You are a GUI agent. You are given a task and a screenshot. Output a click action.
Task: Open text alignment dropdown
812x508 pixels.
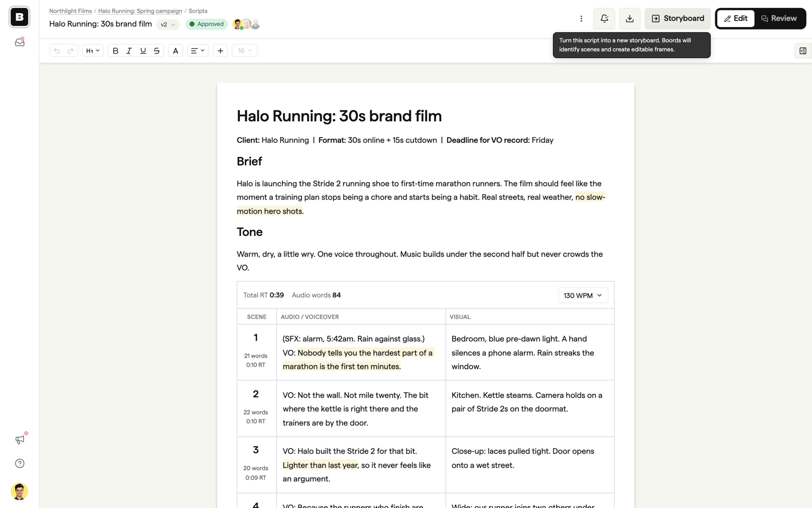point(198,51)
